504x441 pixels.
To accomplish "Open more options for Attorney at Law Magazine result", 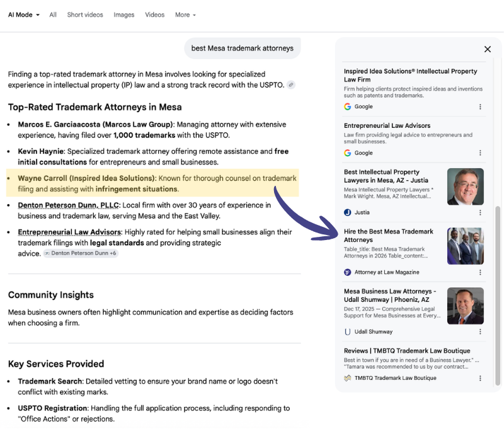I will [x=480, y=272].
